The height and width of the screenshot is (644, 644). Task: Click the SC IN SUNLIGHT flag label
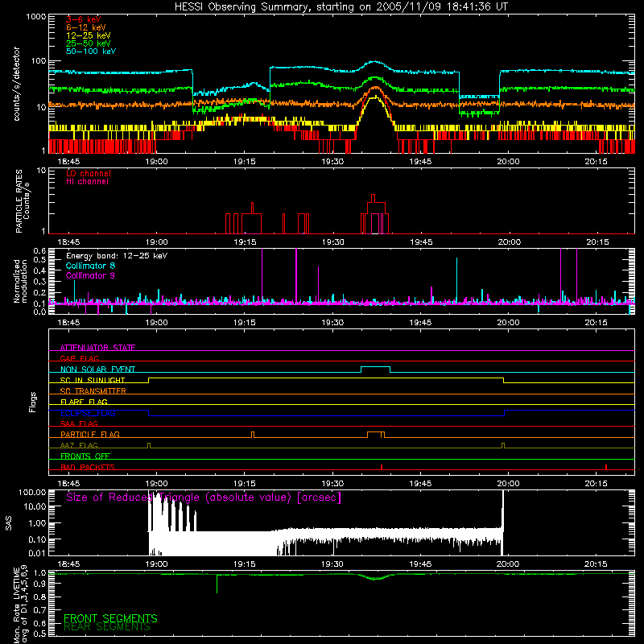[x=93, y=380]
